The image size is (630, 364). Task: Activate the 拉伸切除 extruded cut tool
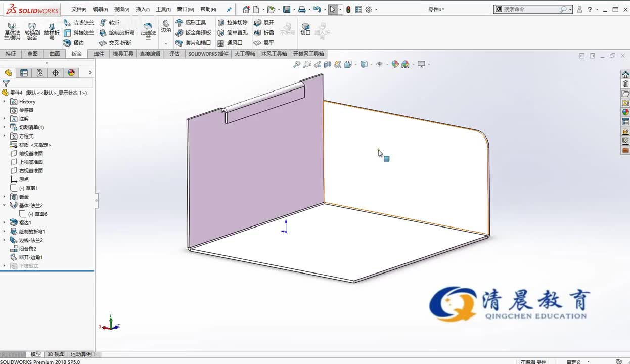[x=233, y=23]
